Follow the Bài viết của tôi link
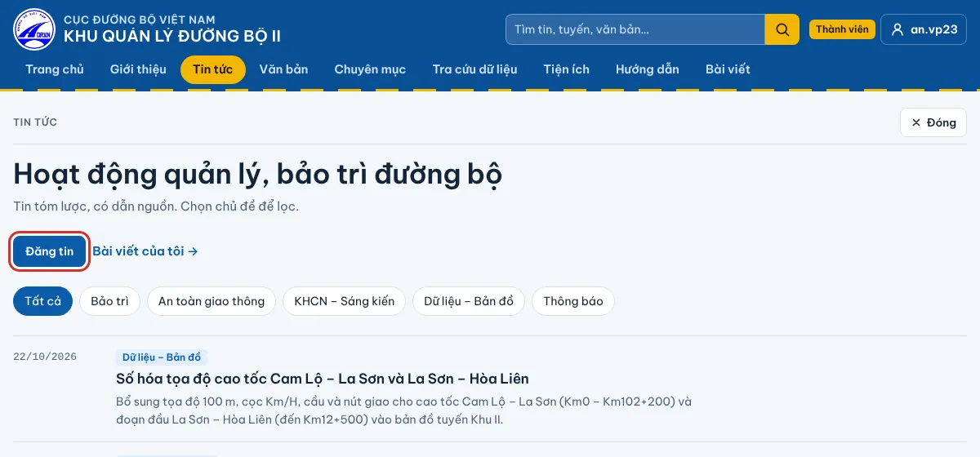The image size is (980, 457). (x=145, y=251)
